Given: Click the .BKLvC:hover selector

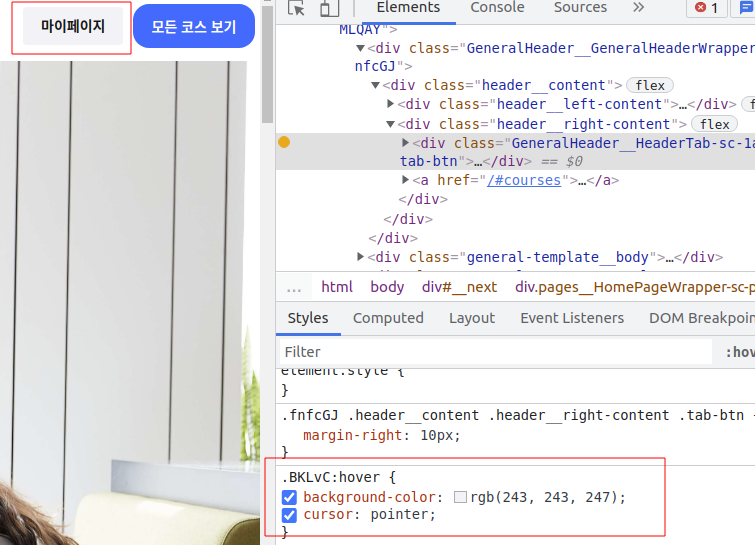Looking at the screenshot, I should (333, 477).
